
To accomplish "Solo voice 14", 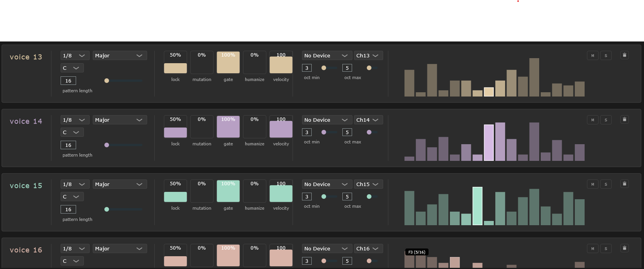I will click(x=606, y=120).
